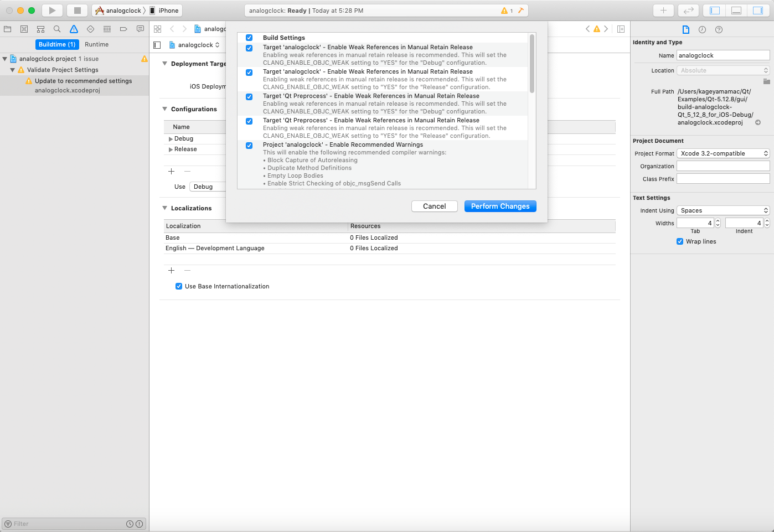Image resolution: width=774 pixels, height=532 pixels.
Task: Collapse Deployment Target section
Action: click(164, 64)
